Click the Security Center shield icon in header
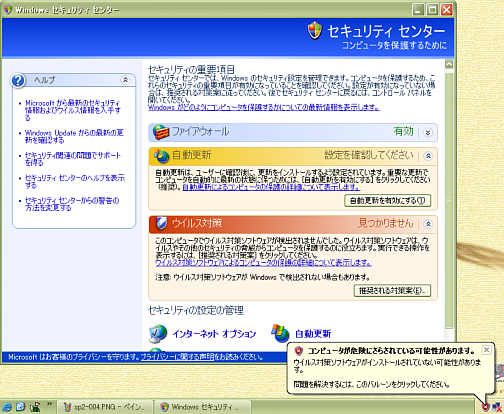 coord(315,30)
